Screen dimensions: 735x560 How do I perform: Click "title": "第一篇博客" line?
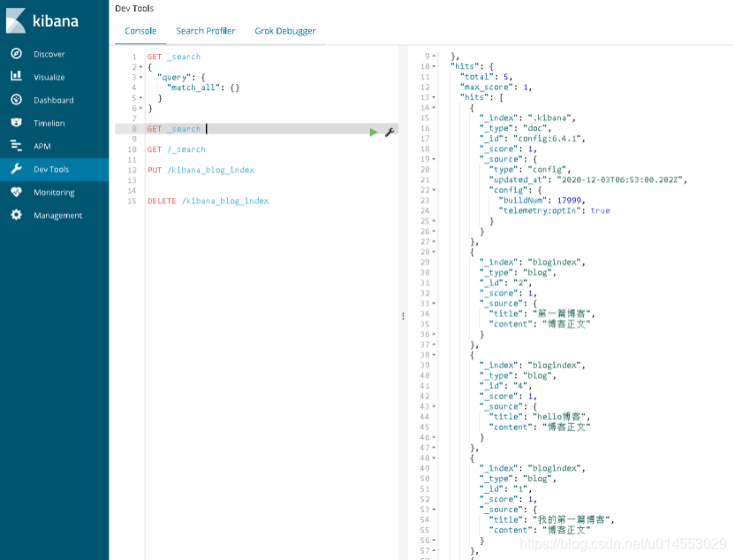542,314
